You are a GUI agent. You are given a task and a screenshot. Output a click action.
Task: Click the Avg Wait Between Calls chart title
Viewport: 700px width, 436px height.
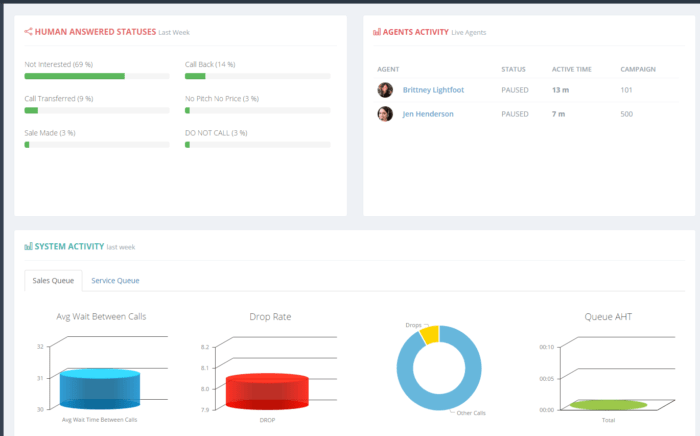(x=101, y=316)
